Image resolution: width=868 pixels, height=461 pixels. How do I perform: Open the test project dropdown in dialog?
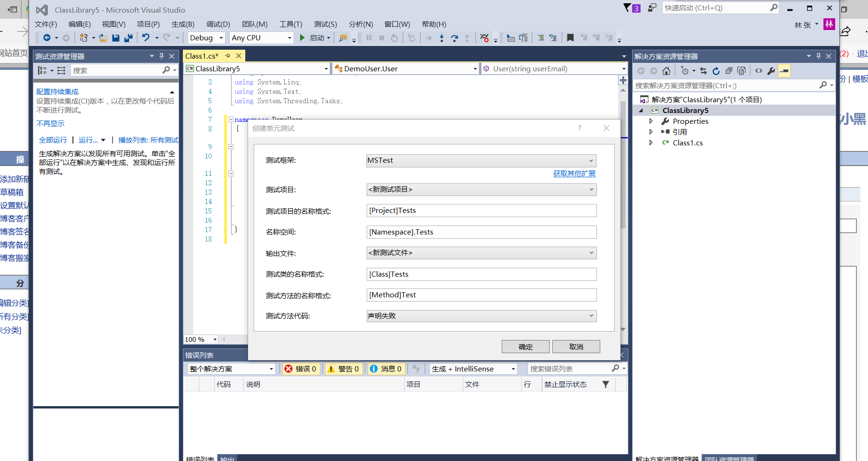[481, 189]
